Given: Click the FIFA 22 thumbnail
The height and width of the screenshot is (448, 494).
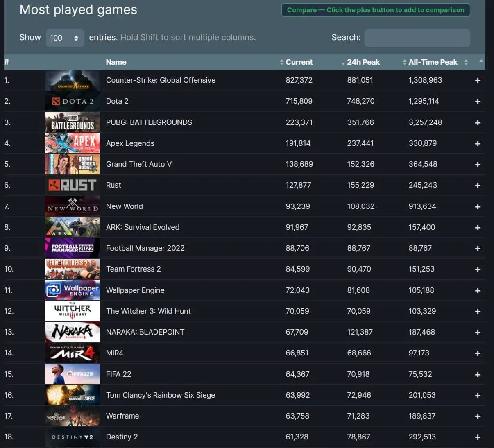Looking at the screenshot, I should (73, 374).
